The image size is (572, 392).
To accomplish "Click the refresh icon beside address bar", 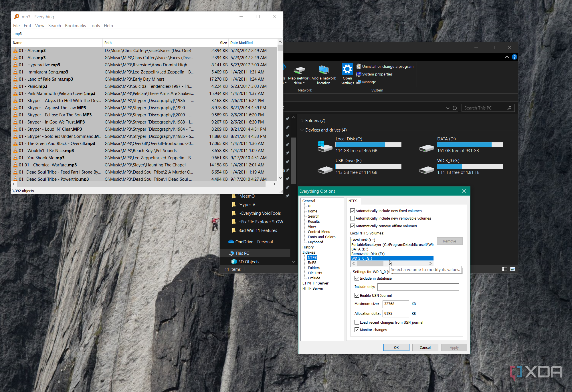I will tap(455, 108).
